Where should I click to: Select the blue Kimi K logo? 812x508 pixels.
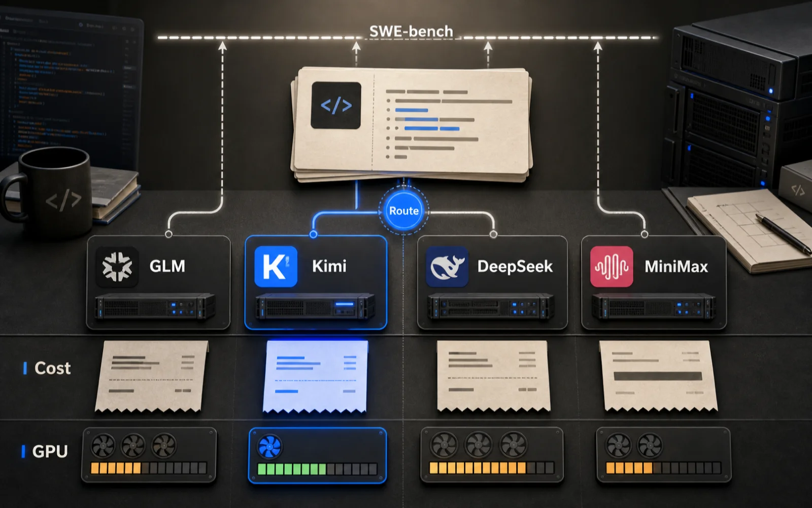click(x=276, y=267)
